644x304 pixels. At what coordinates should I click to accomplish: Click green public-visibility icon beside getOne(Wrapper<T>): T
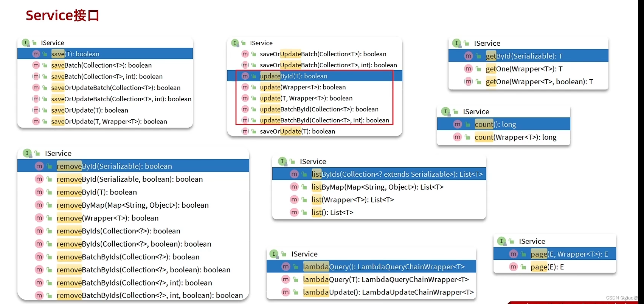(478, 69)
